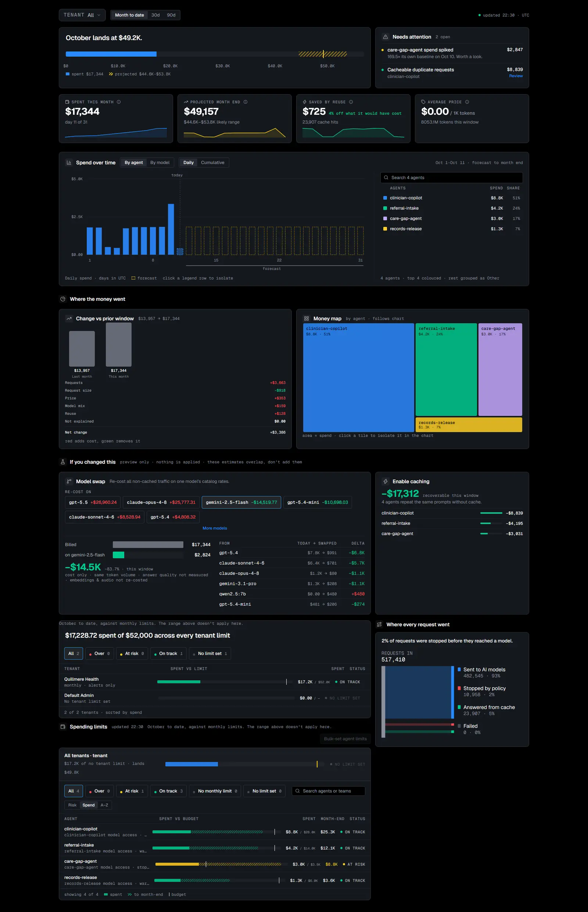Click info icon next to Spent This Month
588x912 pixels.
[119, 102]
